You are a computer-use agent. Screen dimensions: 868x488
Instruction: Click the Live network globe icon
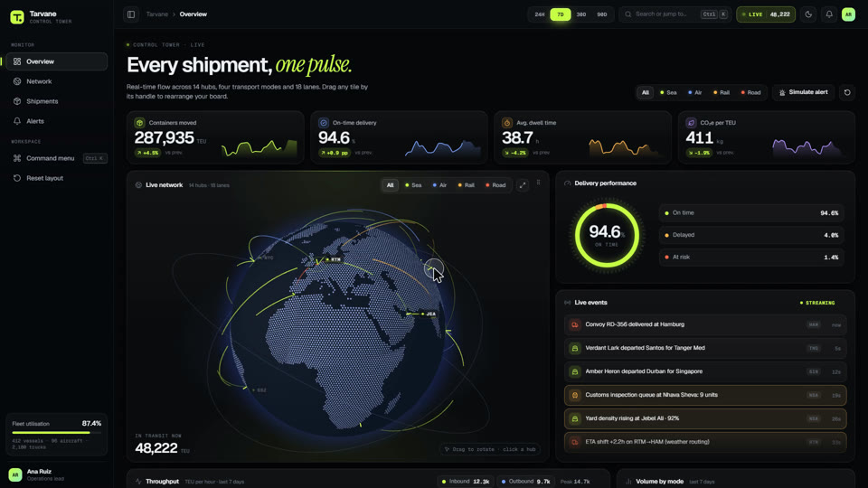coord(138,185)
